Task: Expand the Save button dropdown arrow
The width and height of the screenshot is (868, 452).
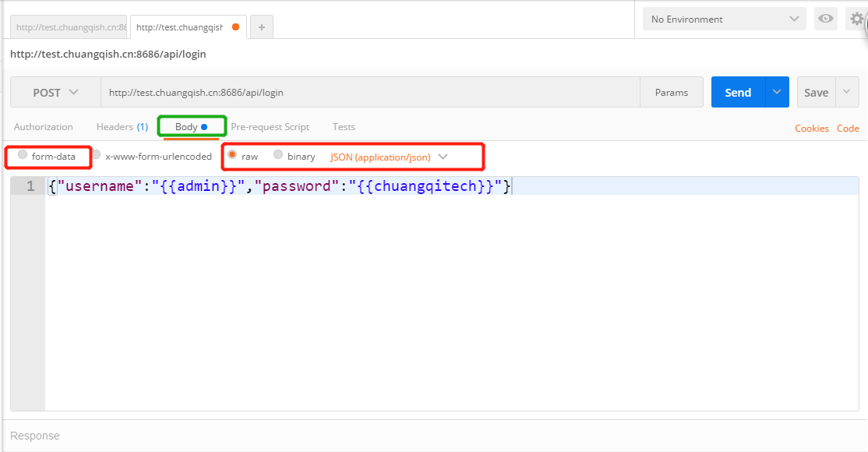Action: pyautogui.click(x=846, y=92)
